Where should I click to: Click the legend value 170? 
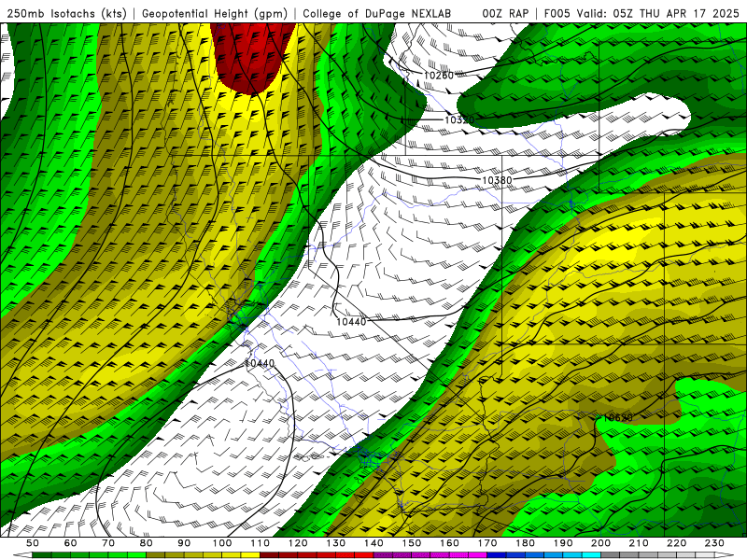tap(487, 543)
